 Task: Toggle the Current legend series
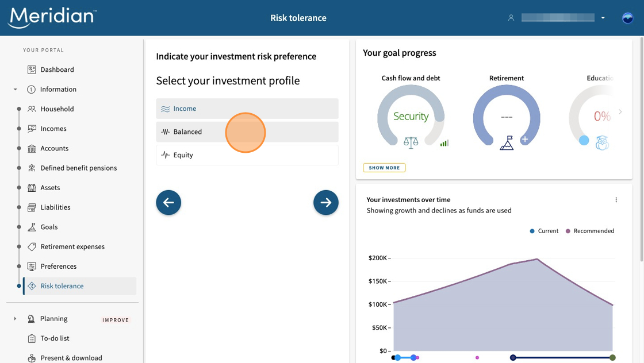coord(544,231)
